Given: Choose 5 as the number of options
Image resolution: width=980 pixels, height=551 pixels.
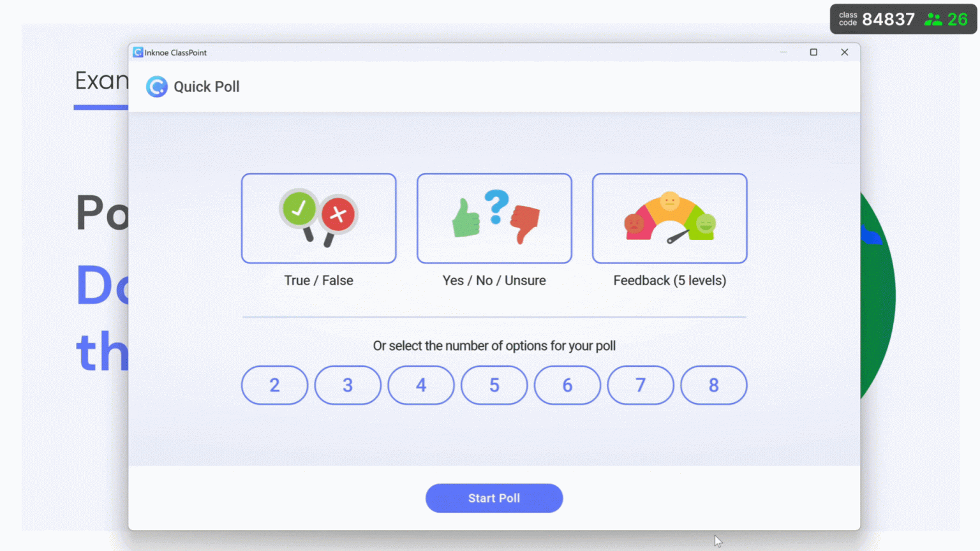Looking at the screenshot, I should 494,385.
